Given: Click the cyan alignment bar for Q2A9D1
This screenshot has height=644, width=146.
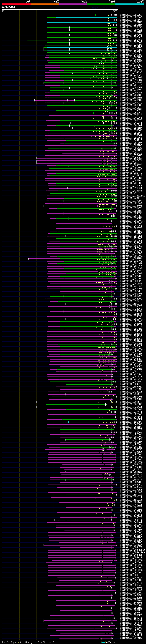Looking at the screenshot, I should (81, 50).
